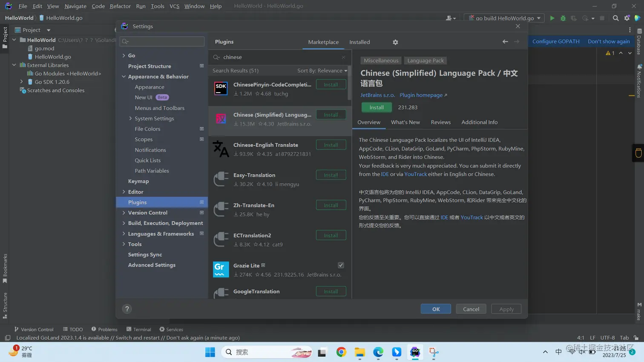Click the plugin list scrollbar
Viewport: 644px width, 362px height.
coord(350,83)
